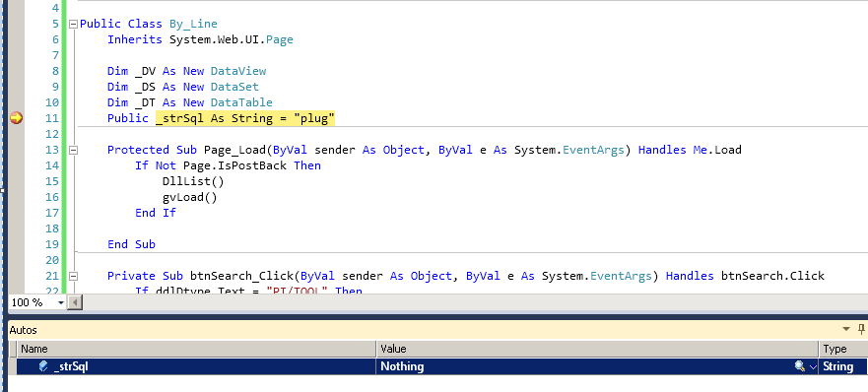Select the Autos panel title
This screenshot has width=868, height=392.
[24, 330]
